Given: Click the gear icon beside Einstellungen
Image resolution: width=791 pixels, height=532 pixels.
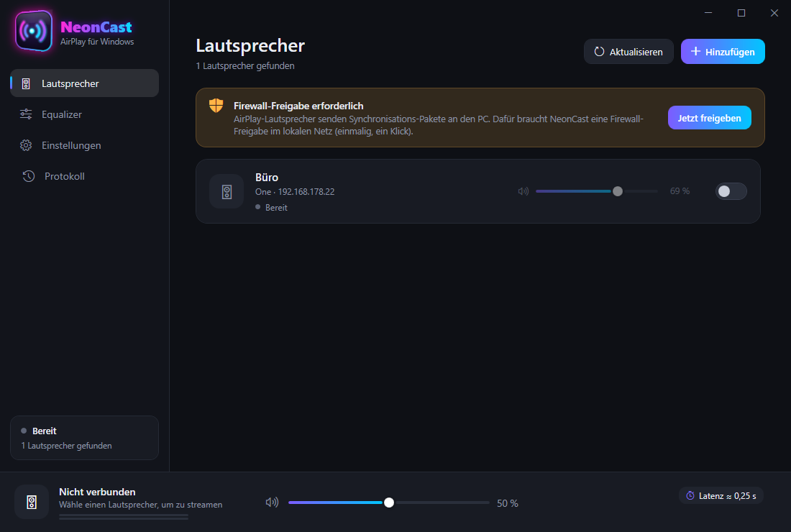Looking at the screenshot, I should pos(26,145).
